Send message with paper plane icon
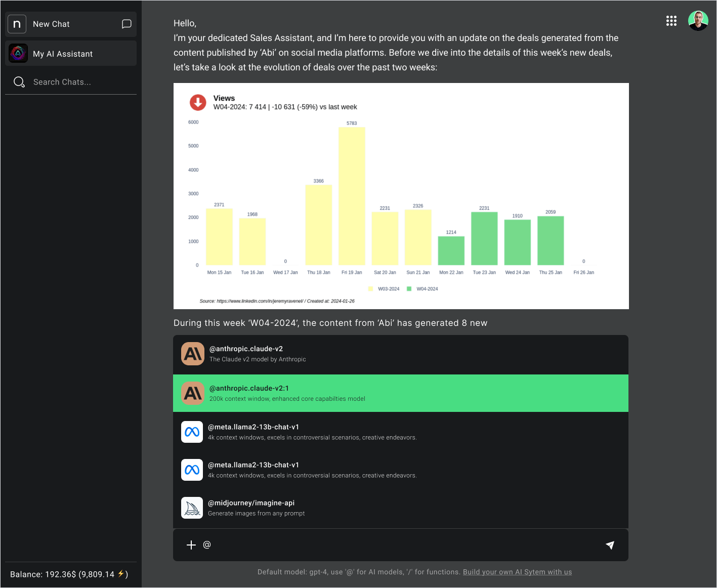 pyautogui.click(x=610, y=545)
